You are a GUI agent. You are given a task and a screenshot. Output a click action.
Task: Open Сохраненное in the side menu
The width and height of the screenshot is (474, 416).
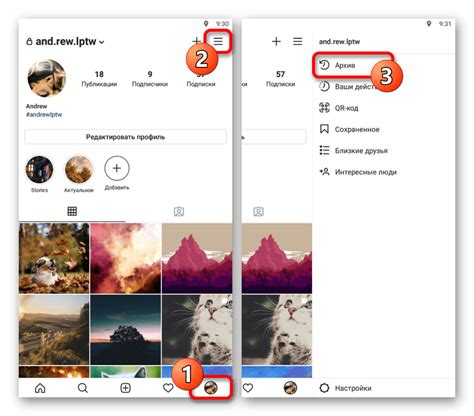coord(349,129)
